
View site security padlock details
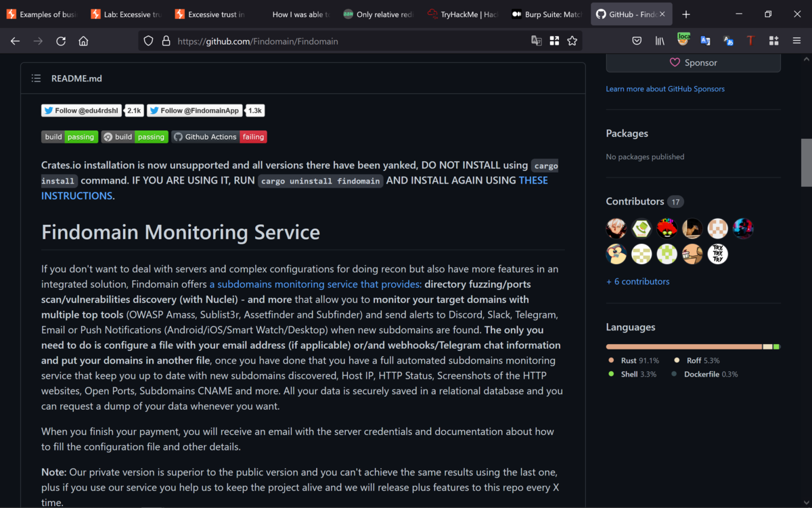(166, 41)
